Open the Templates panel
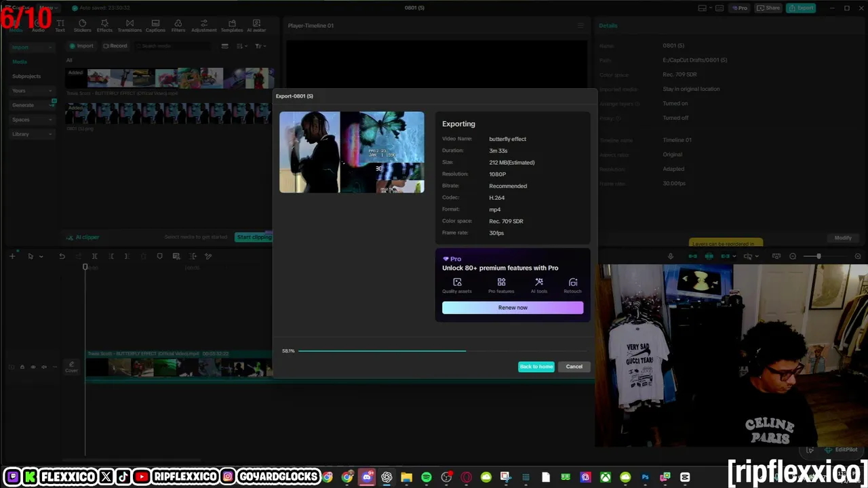 [x=232, y=26]
